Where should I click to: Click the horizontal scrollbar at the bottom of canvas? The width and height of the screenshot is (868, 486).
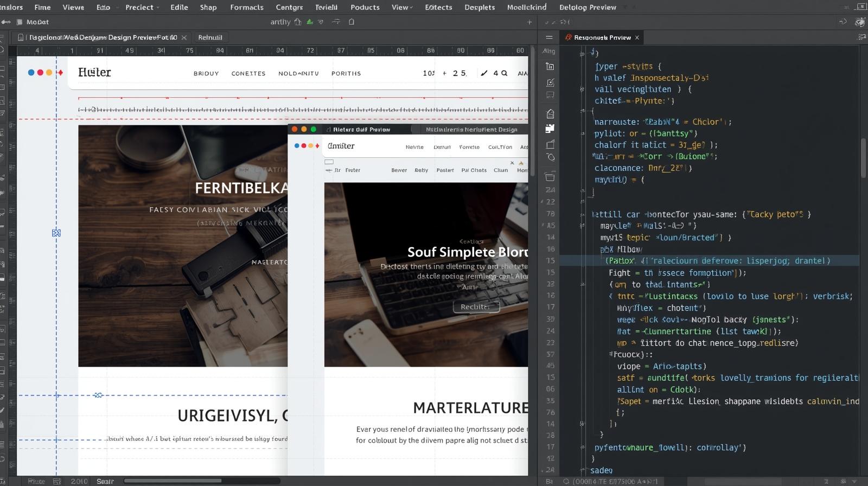173,481
